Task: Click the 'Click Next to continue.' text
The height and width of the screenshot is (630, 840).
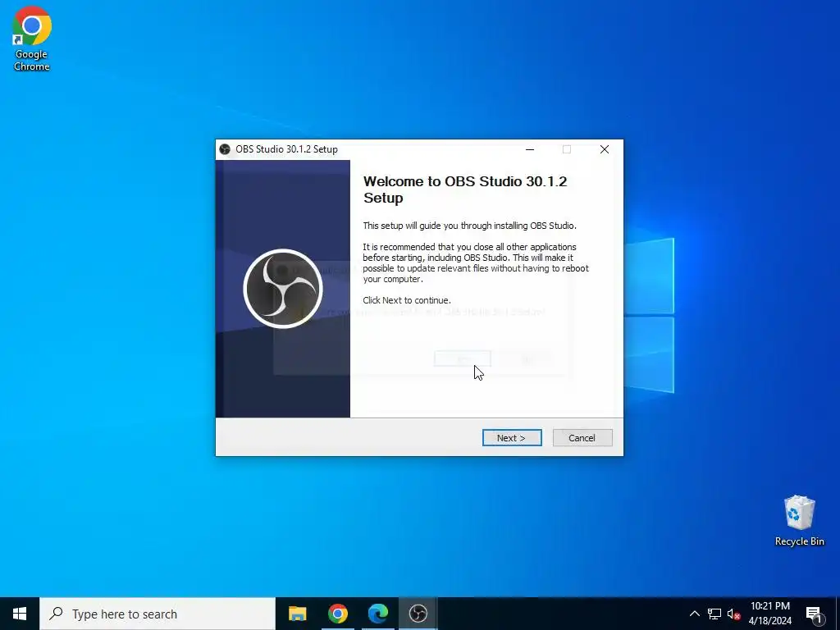Action: 407,300
